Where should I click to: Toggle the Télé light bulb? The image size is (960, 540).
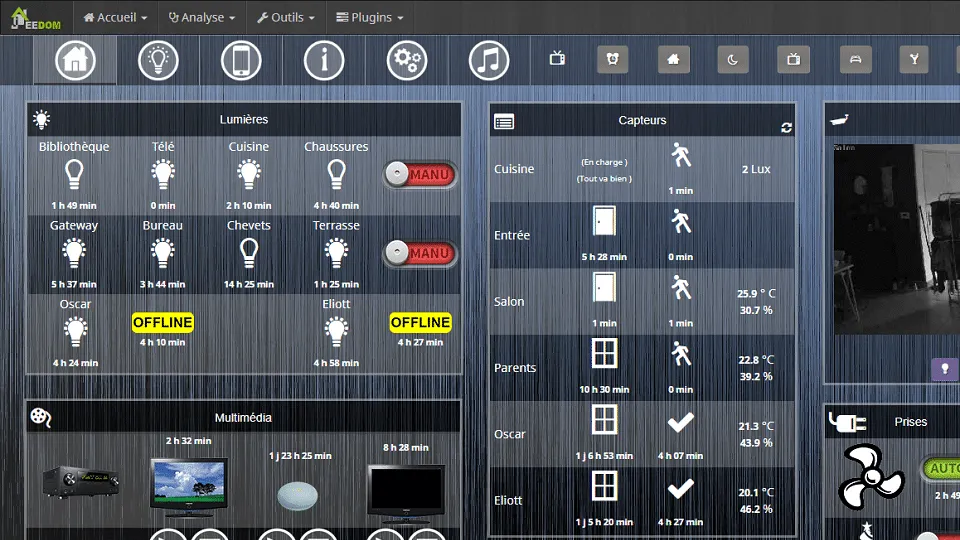click(x=163, y=174)
